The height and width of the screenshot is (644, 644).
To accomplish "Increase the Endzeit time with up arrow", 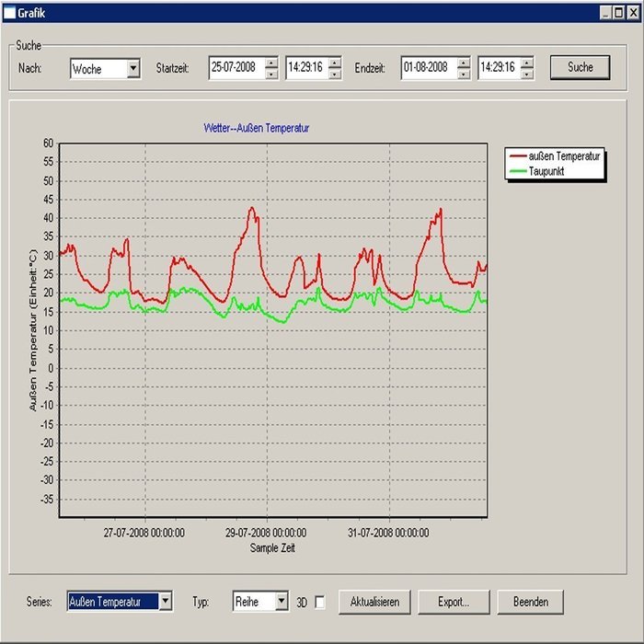I will [527, 63].
